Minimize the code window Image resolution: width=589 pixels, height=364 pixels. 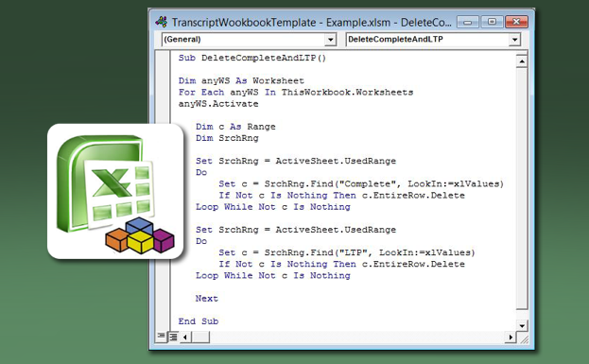[x=468, y=22]
